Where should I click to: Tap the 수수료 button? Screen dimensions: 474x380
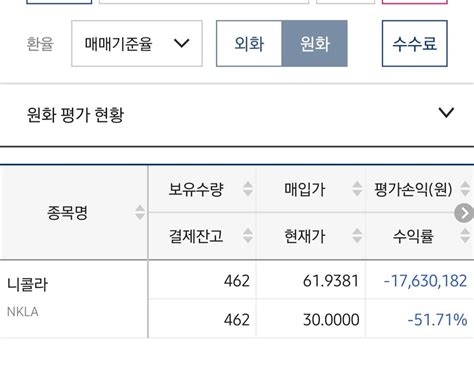click(x=414, y=44)
